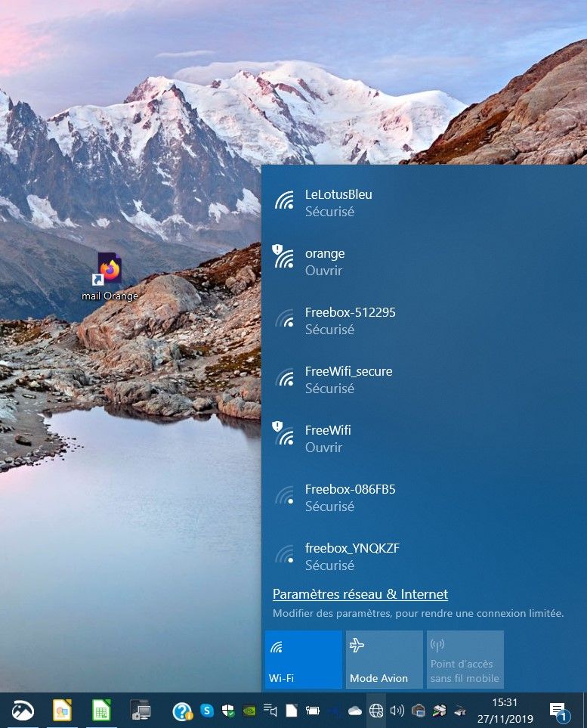
Task: Click the taskbar clock and date
Action: click(505, 711)
